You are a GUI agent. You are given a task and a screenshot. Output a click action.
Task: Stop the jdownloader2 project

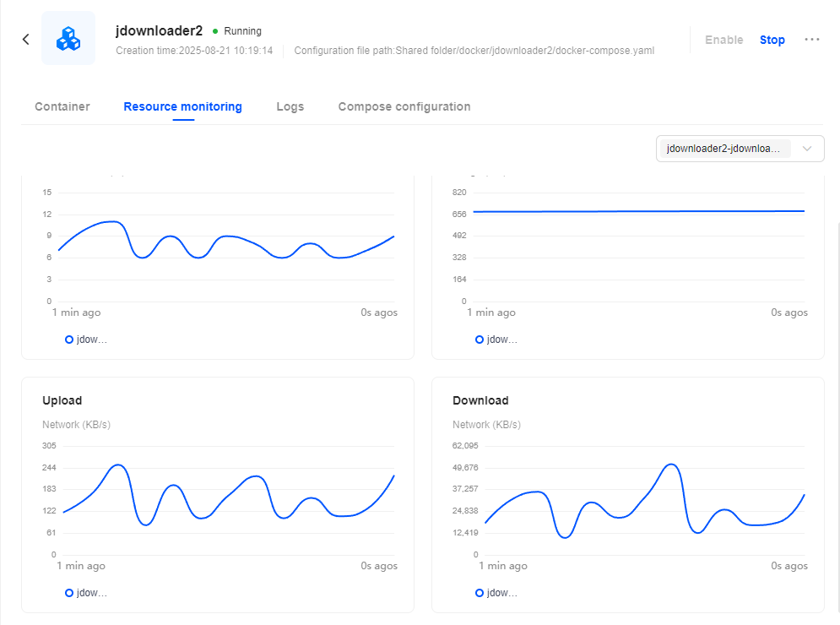pyautogui.click(x=772, y=40)
